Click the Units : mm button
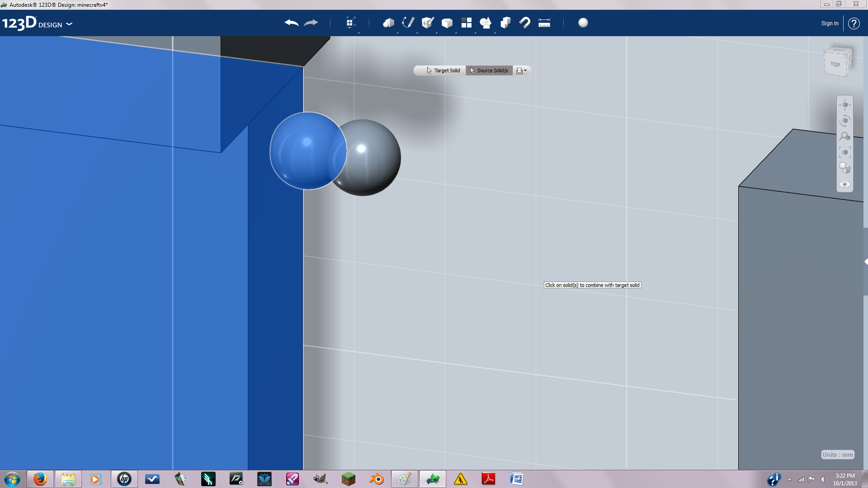The image size is (868, 488). [x=838, y=455]
